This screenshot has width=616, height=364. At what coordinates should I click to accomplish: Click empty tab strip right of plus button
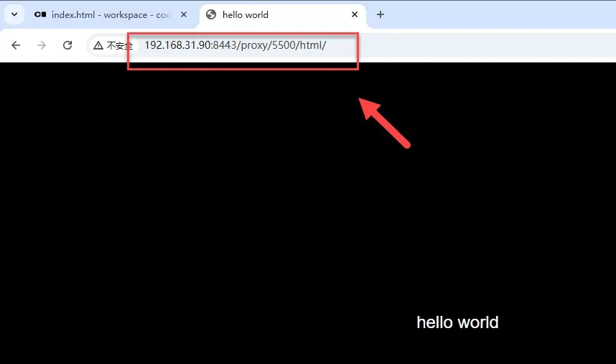pos(503,14)
